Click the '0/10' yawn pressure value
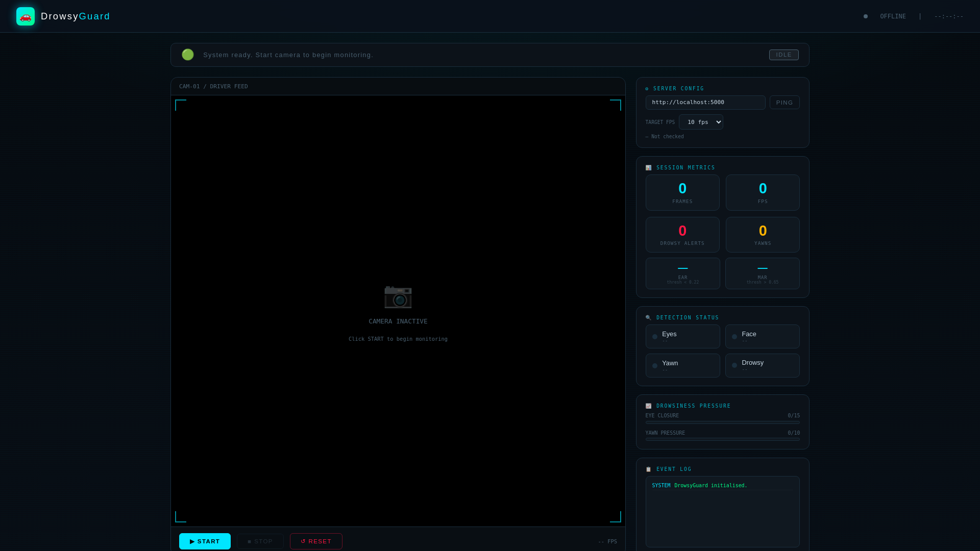This screenshot has width=980, height=551. tap(794, 433)
